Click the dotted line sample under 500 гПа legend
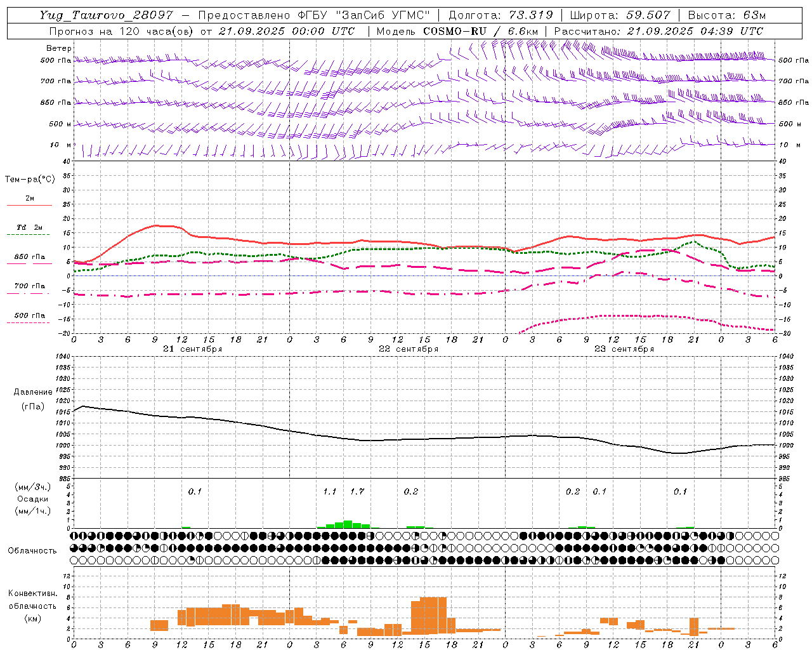The image size is (812, 650). click(29, 323)
